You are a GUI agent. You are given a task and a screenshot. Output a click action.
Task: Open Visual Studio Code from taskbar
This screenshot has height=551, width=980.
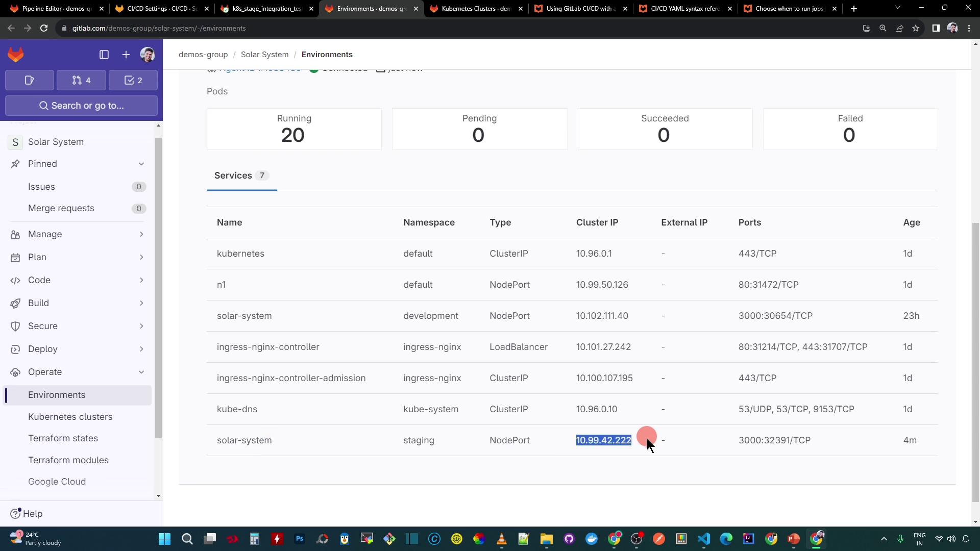click(704, 539)
